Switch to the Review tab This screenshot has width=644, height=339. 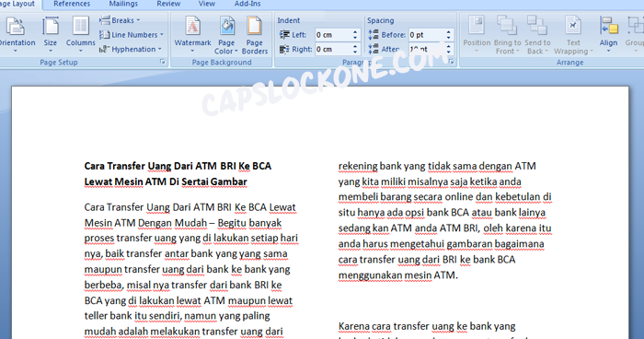[x=168, y=4]
